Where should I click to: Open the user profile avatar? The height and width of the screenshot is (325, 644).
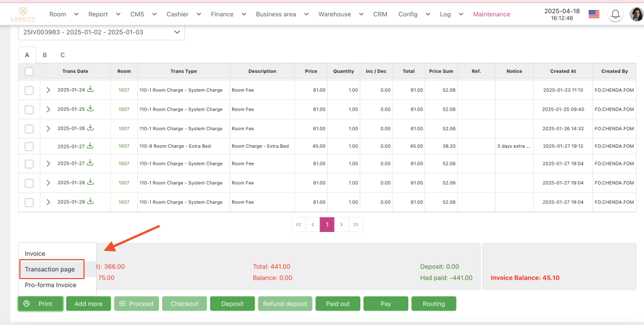tap(636, 14)
